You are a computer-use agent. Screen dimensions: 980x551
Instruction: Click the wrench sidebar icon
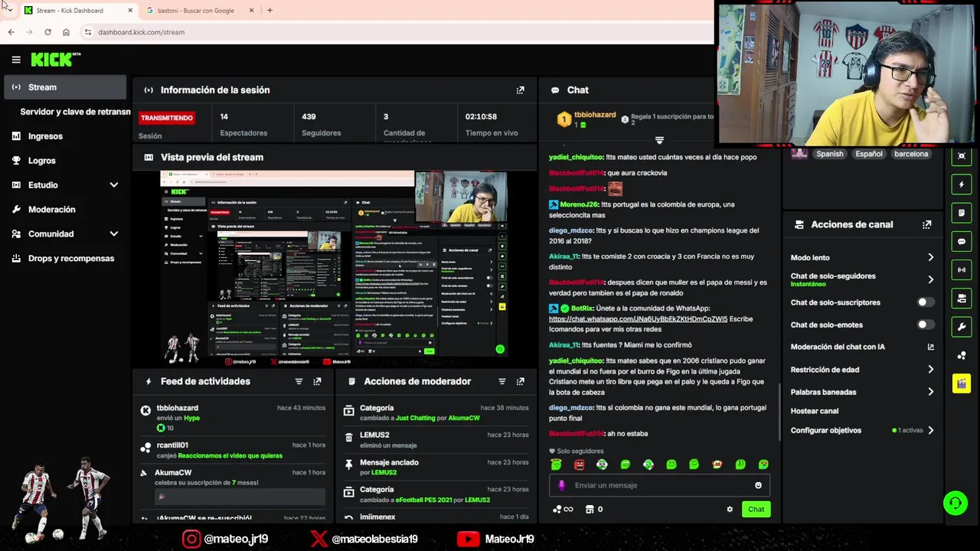(962, 327)
